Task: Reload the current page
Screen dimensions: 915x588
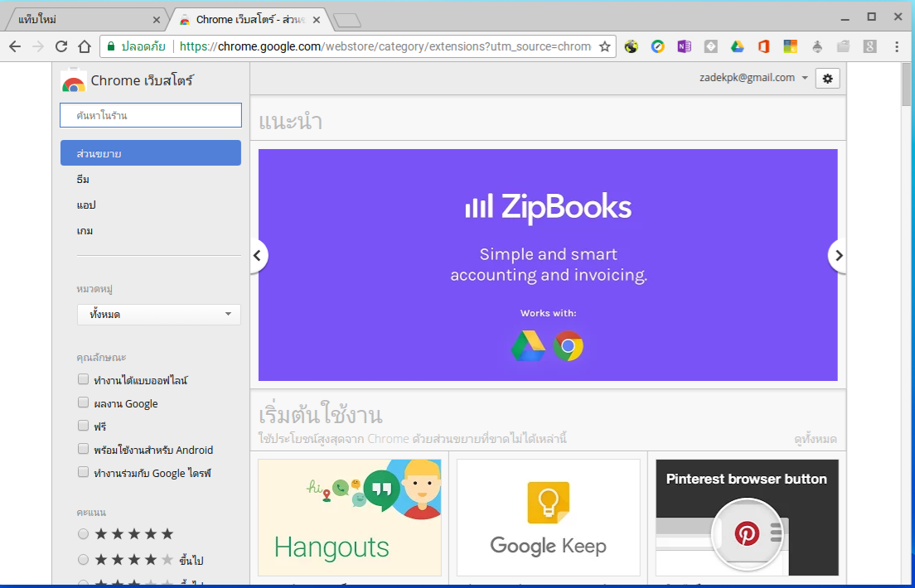Action: pyautogui.click(x=61, y=46)
